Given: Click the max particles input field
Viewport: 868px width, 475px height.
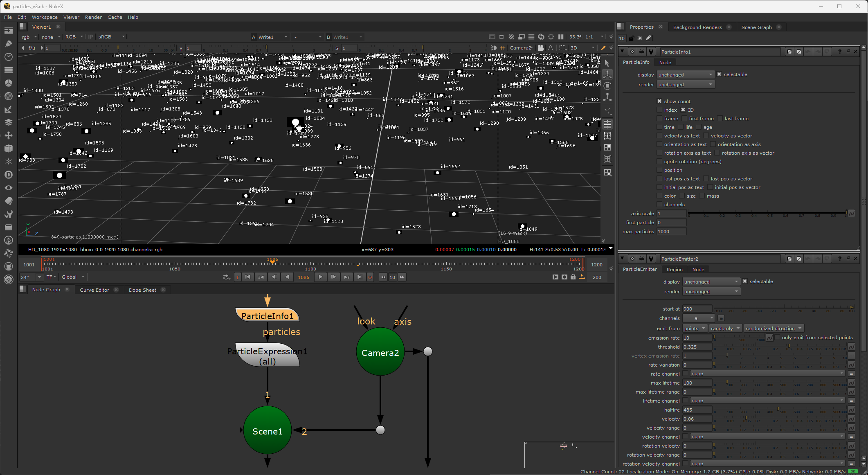Looking at the screenshot, I should click(671, 232).
